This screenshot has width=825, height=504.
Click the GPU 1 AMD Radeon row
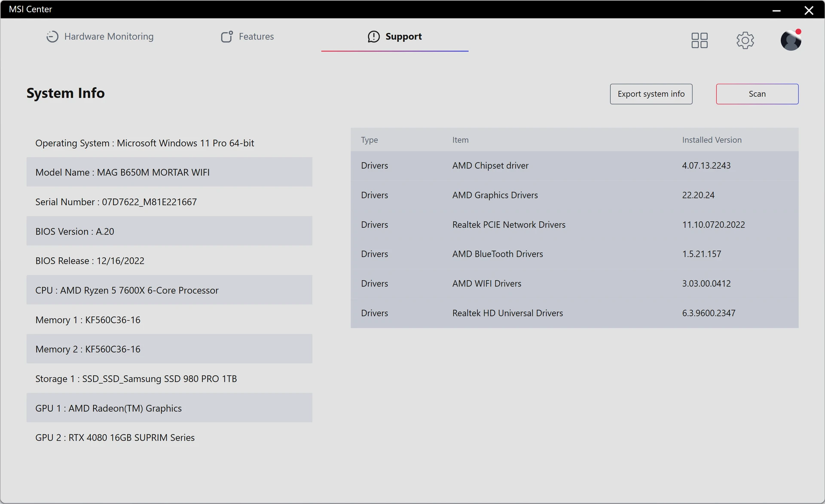[x=169, y=408]
